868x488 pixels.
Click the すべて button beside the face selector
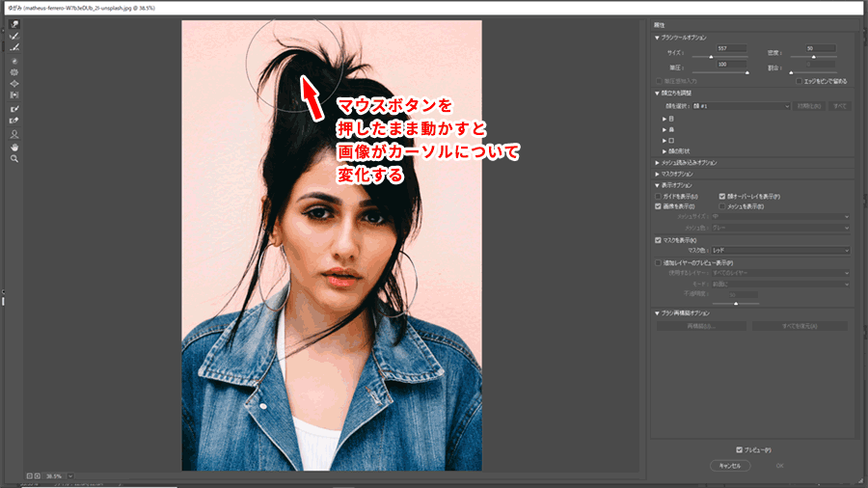pyautogui.click(x=840, y=106)
